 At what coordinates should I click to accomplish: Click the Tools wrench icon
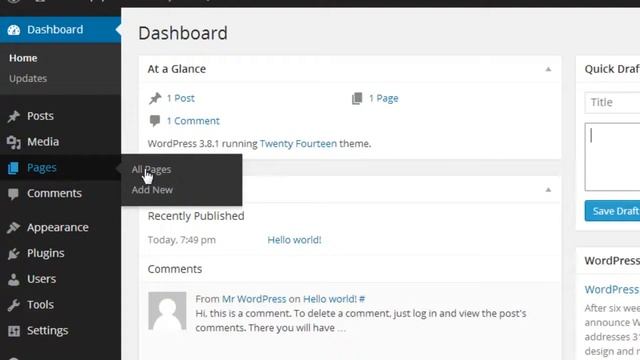pyautogui.click(x=13, y=305)
